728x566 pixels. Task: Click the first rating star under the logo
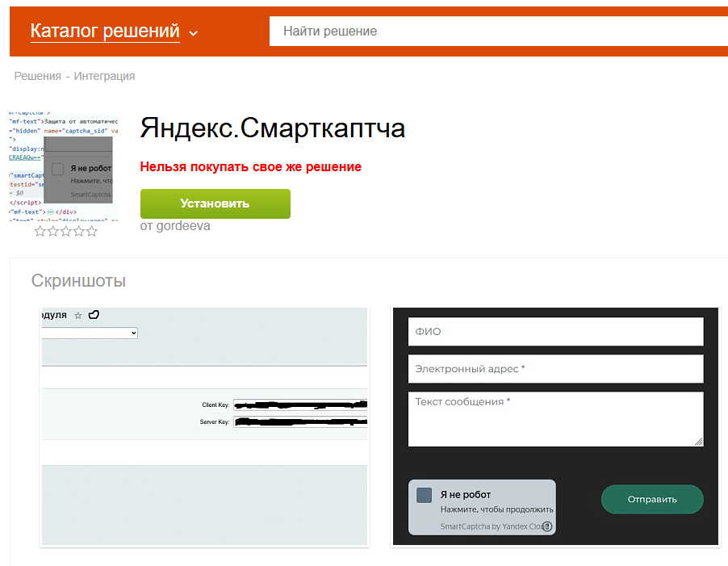point(40,231)
